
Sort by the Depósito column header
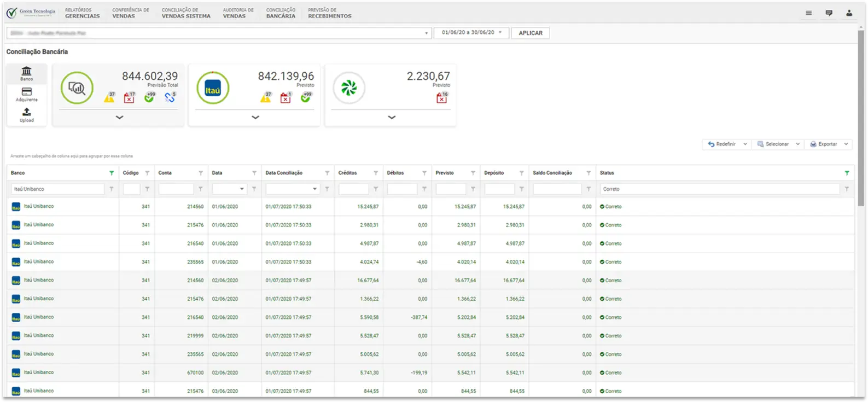(x=494, y=173)
